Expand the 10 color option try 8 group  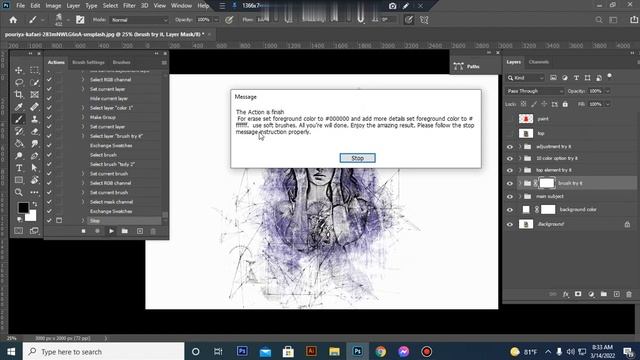click(520, 158)
